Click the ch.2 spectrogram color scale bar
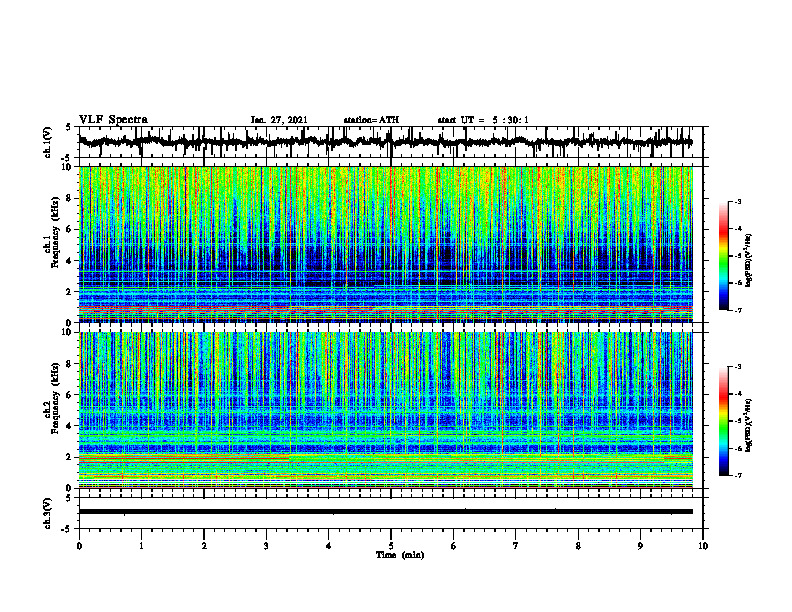The width and height of the screenshot is (792, 612). (723, 421)
